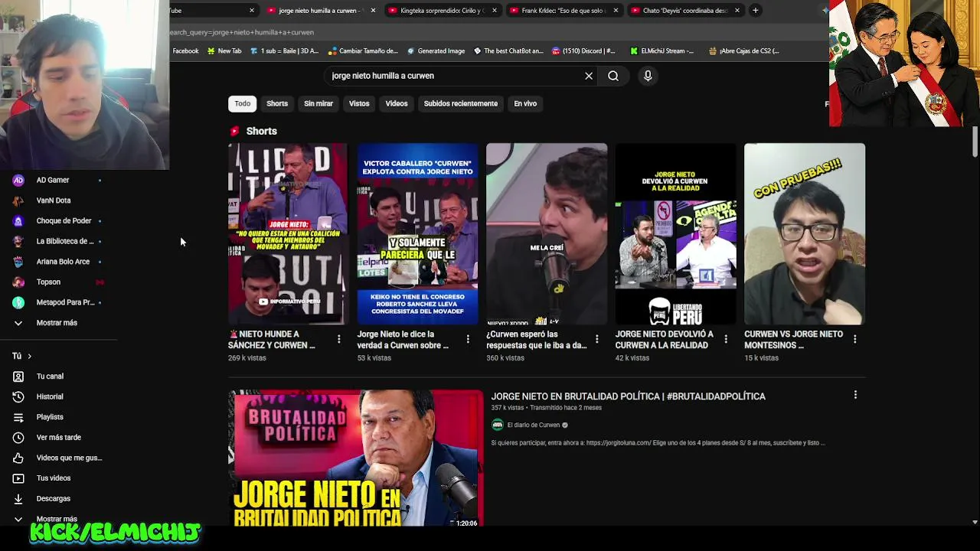Play the BRUTALIDAD POLÍTICA video thumbnail
The width and height of the screenshot is (980, 551).
click(x=356, y=459)
